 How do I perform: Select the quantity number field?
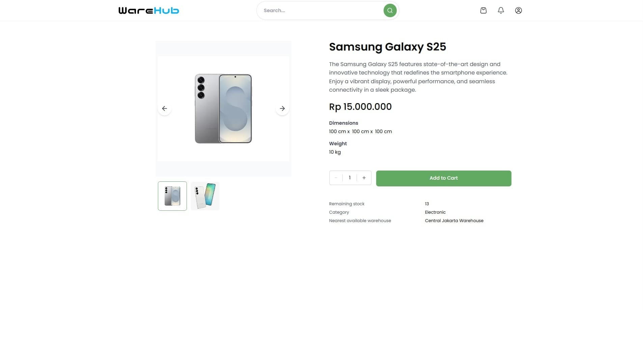pyautogui.click(x=350, y=178)
